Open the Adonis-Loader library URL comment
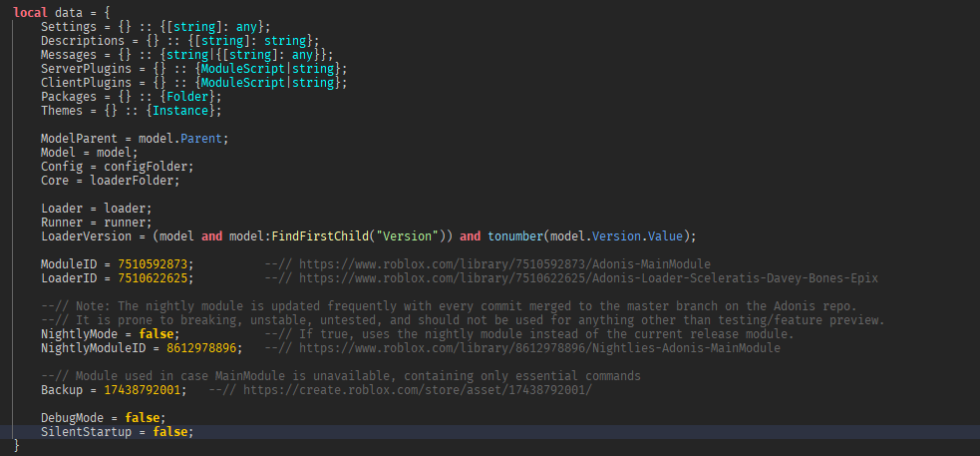 [589, 278]
